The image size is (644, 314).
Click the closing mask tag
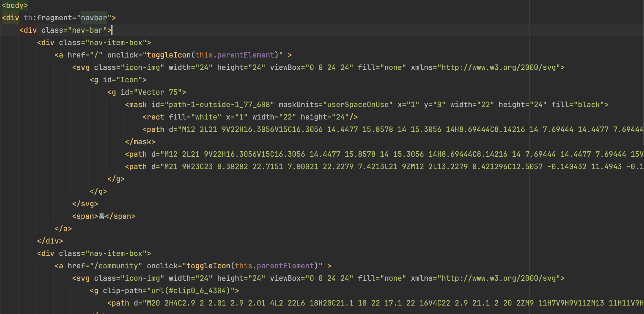point(140,142)
